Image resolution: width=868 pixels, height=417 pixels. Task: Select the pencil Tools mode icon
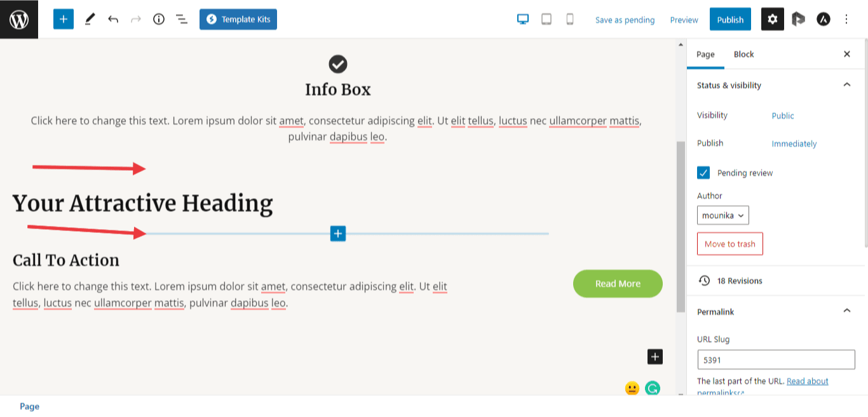[90, 19]
